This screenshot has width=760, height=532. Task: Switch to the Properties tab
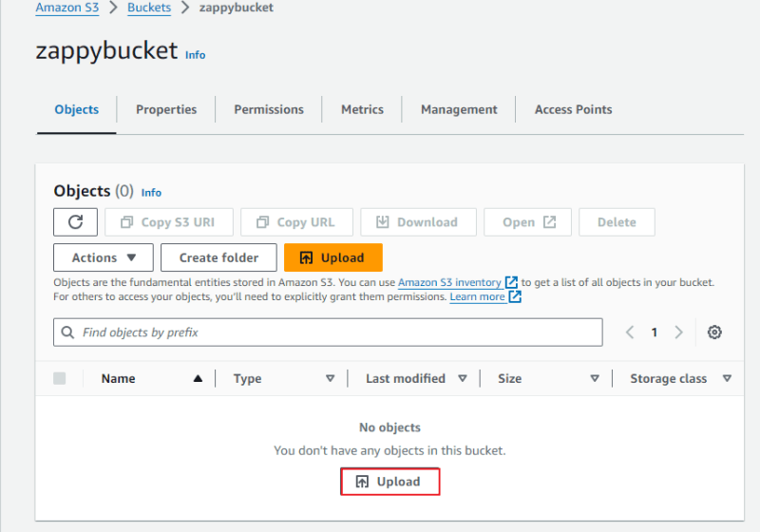(166, 109)
